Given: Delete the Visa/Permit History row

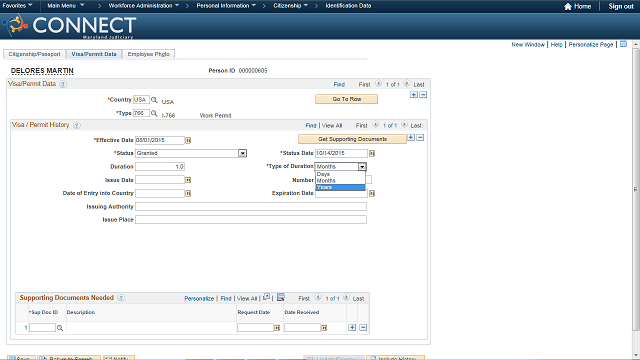Looking at the screenshot, I should (420, 138).
